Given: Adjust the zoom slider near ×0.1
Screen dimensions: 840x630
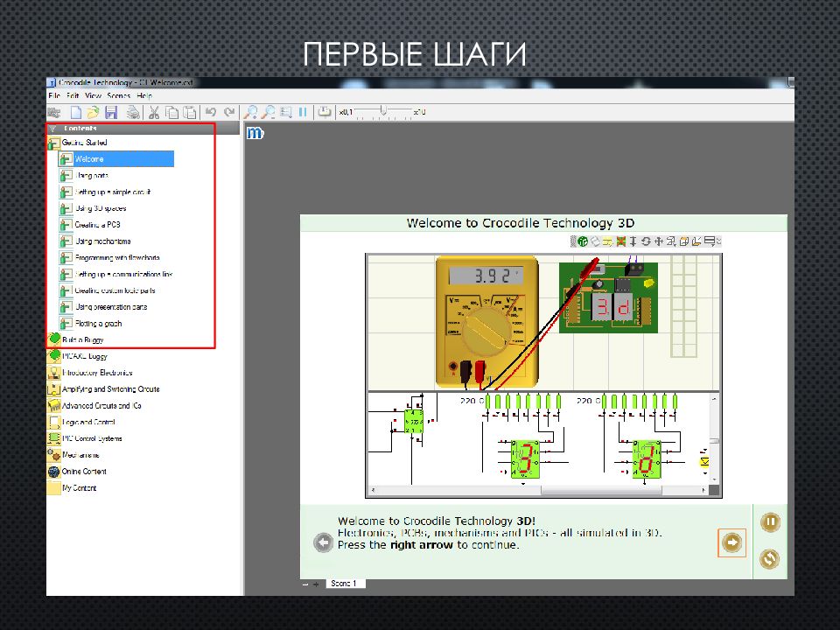Looking at the screenshot, I should pos(383,111).
